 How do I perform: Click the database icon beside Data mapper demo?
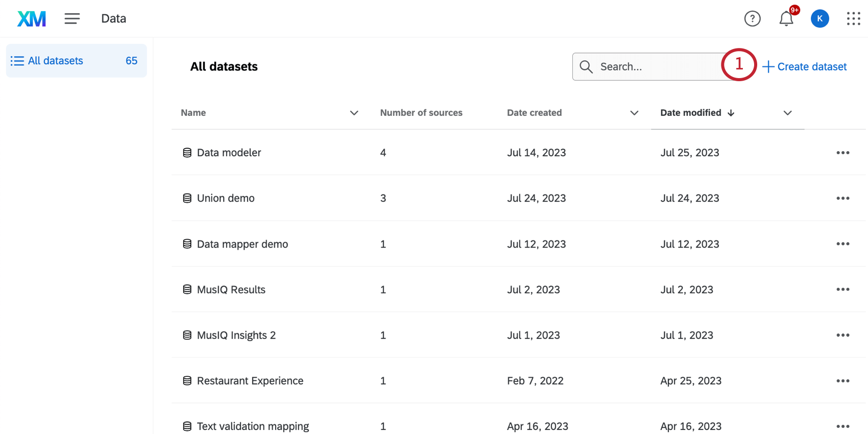(187, 244)
